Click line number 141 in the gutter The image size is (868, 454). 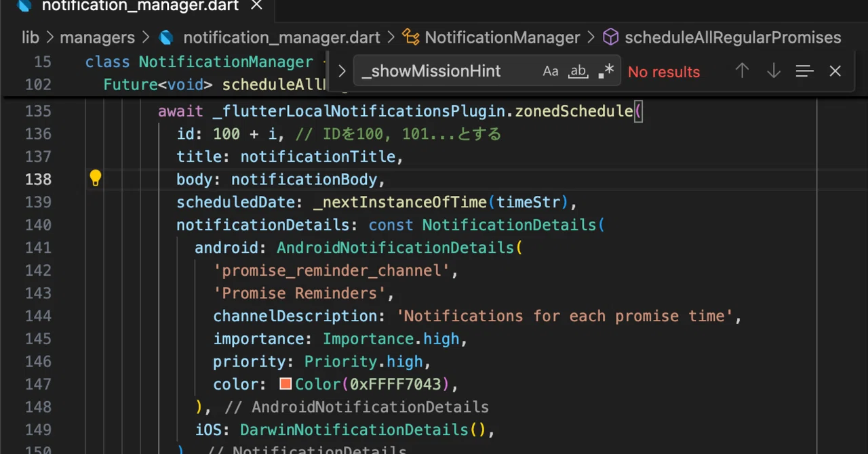(38, 247)
